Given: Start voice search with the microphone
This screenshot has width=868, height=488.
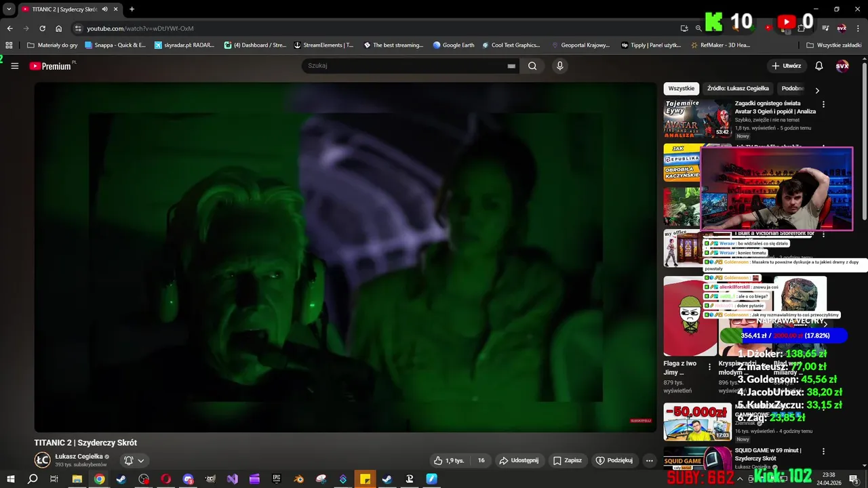Looking at the screenshot, I should pyautogui.click(x=559, y=66).
